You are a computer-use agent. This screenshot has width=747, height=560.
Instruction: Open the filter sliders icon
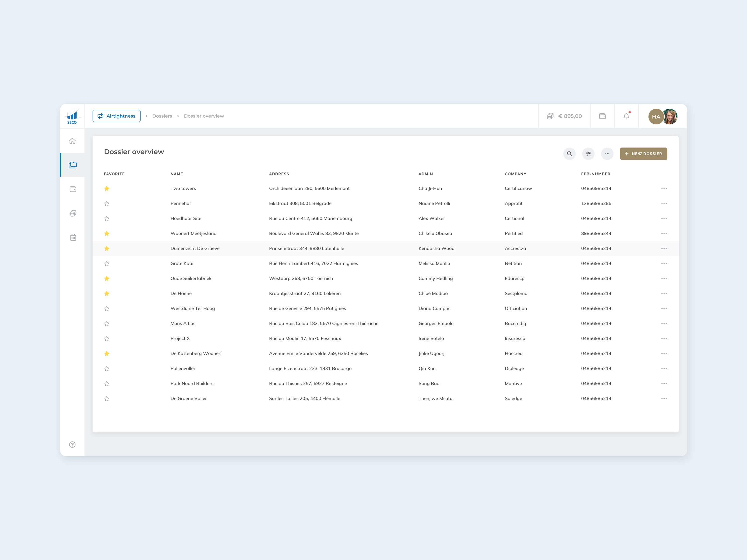588,154
